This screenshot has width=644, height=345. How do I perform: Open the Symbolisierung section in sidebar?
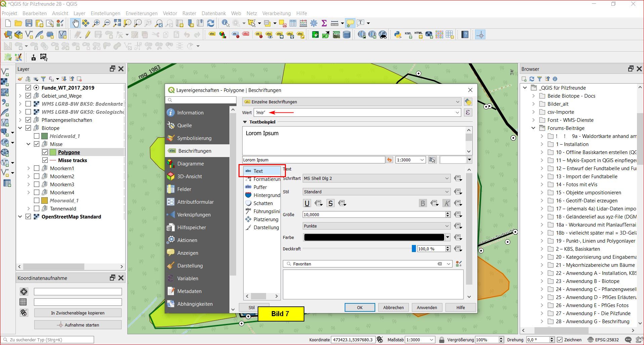click(194, 138)
